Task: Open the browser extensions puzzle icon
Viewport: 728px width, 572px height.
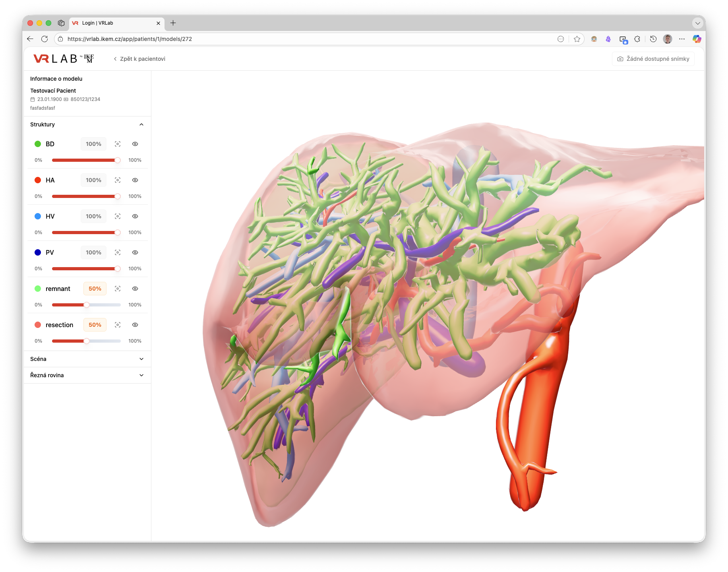Action: coord(637,39)
